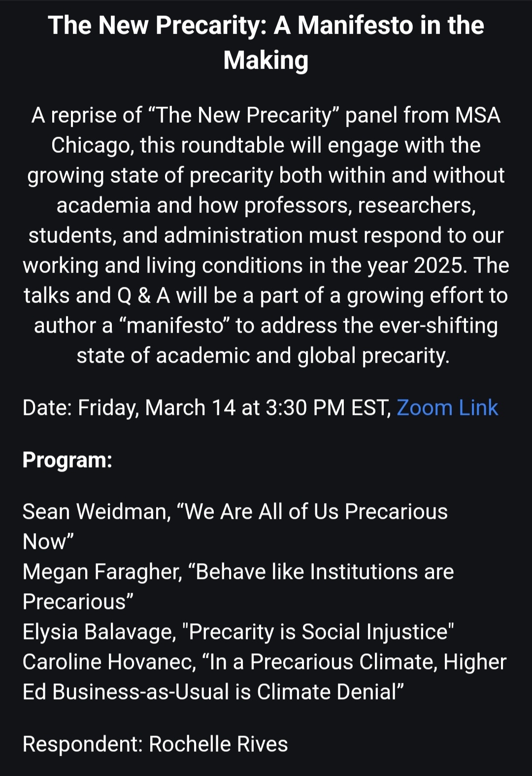Screen dimensions: 532x776
Task: Click "Precarity is Social Injustice" talk title
Action: tap(318, 632)
